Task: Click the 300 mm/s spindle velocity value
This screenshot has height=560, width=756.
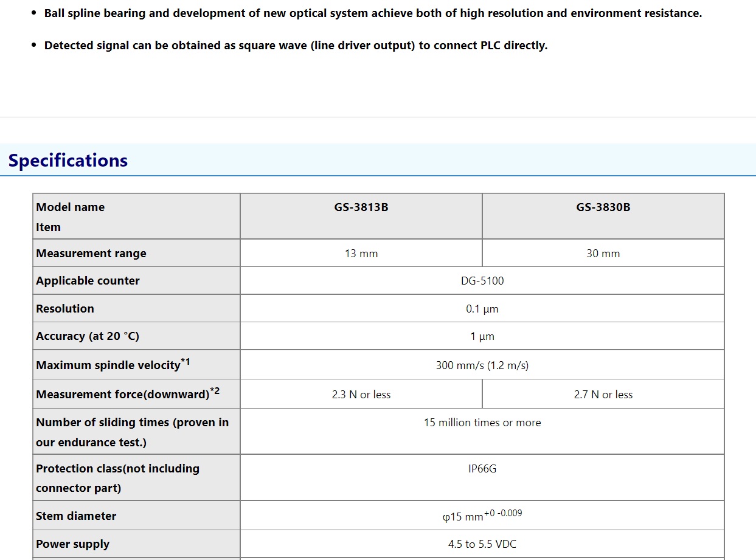Action: pyautogui.click(x=482, y=365)
